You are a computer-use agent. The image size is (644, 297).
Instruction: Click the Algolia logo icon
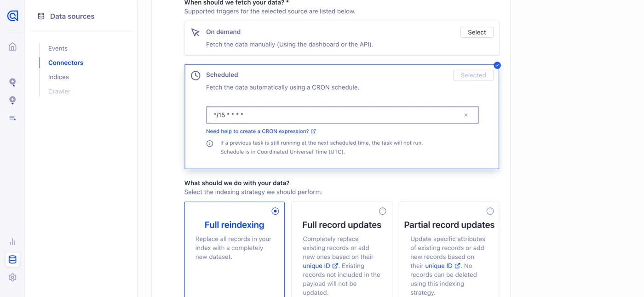(x=12, y=16)
